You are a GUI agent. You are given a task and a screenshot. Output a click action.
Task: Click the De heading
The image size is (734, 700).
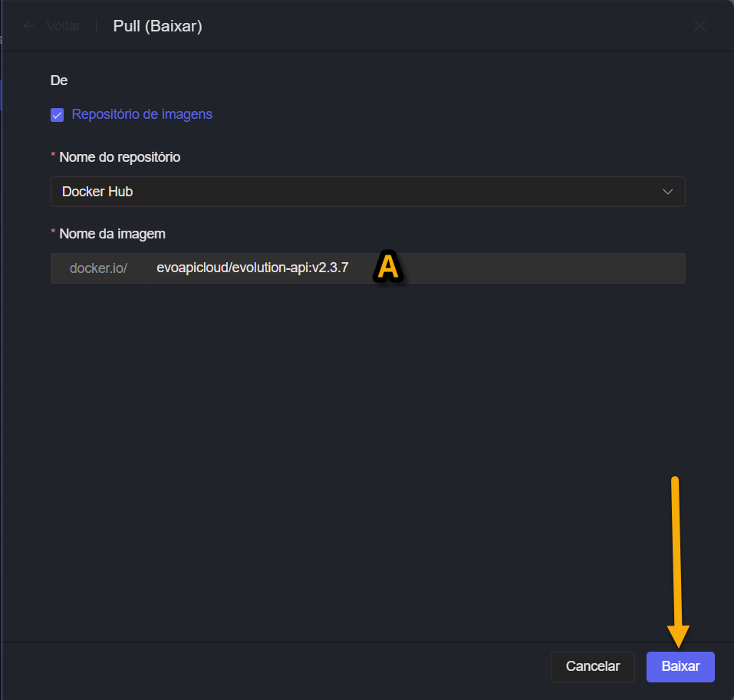[59, 81]
